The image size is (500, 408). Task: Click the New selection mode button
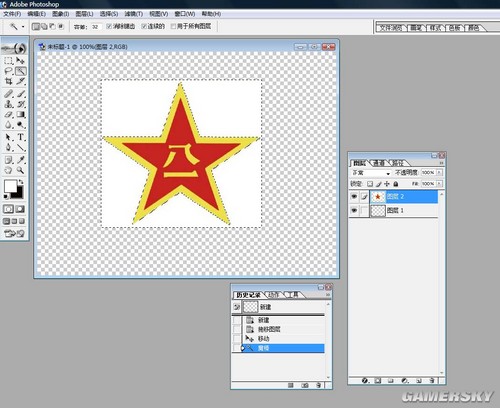tap(35, 26)
